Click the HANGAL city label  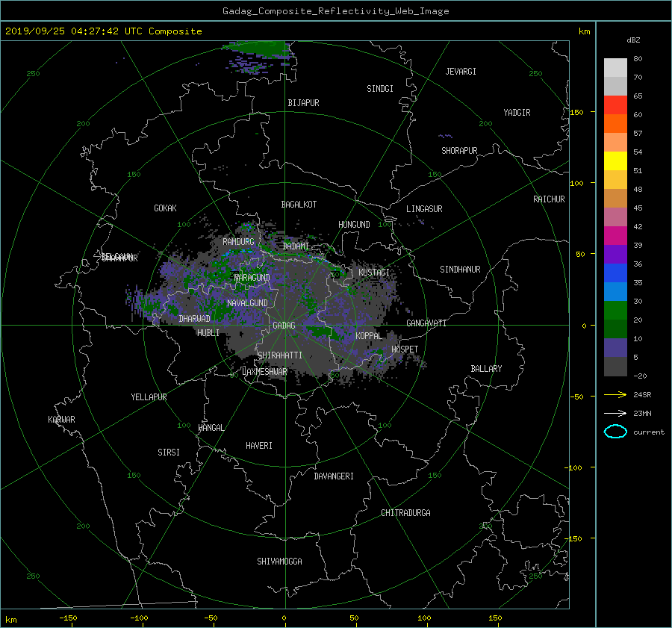point(211,428)
